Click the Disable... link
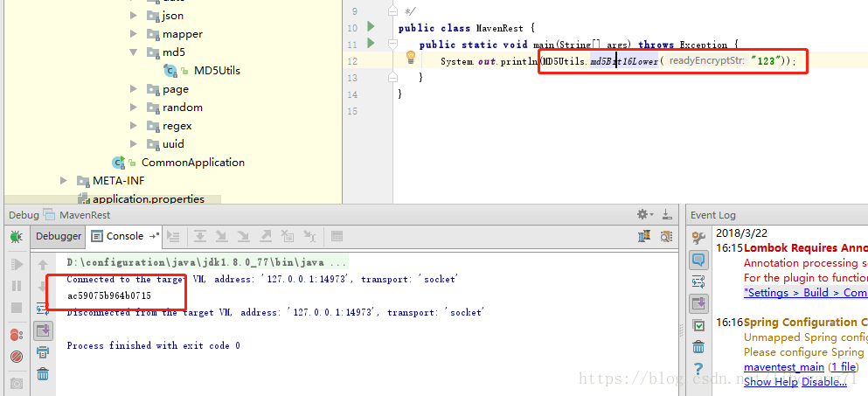Image resolution: width=868 pixels, height=396 pixels. 823,382
